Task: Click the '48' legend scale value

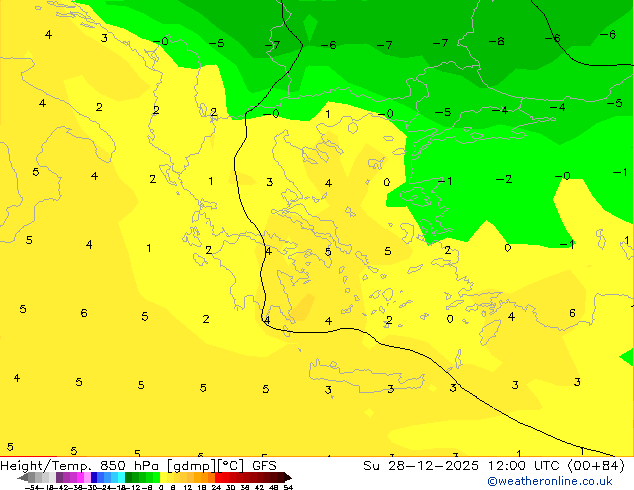Action: [x=273, y=487]
